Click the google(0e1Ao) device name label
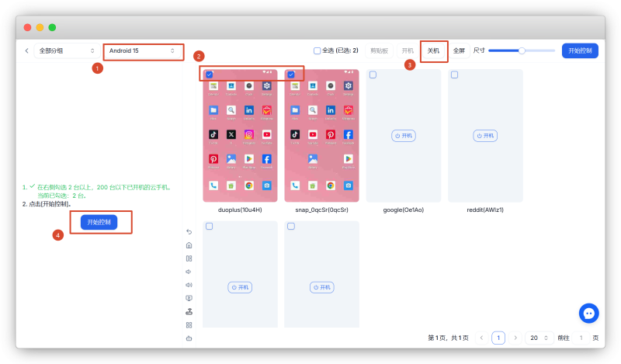621x364 pixels. tap(403, 210)
